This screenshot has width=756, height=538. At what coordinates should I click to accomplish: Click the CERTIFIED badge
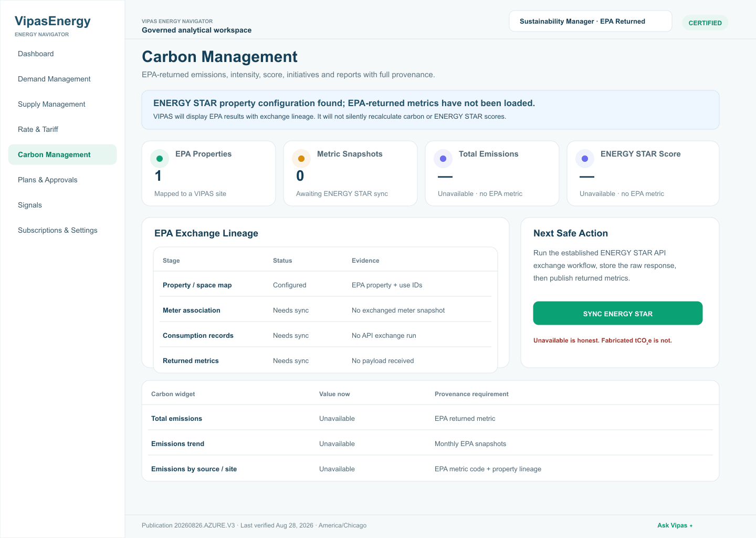pyautogui.click(x=705, y=23)
